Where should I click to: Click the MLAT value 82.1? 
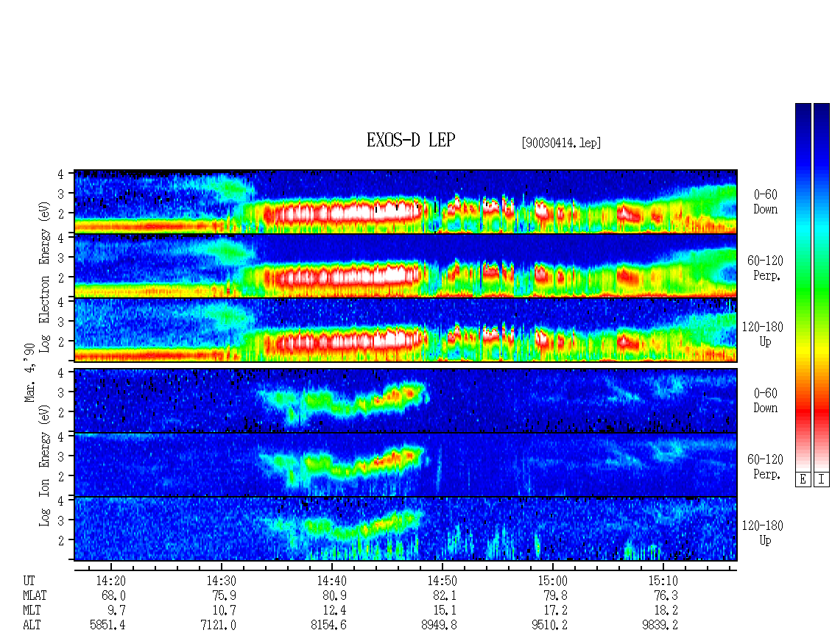point(445,595)
